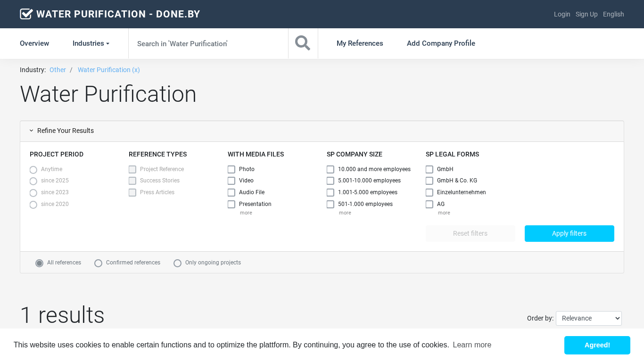Select the Confirmed references radio button
This screenshot has width=644, height=362.
coord(99,263)
